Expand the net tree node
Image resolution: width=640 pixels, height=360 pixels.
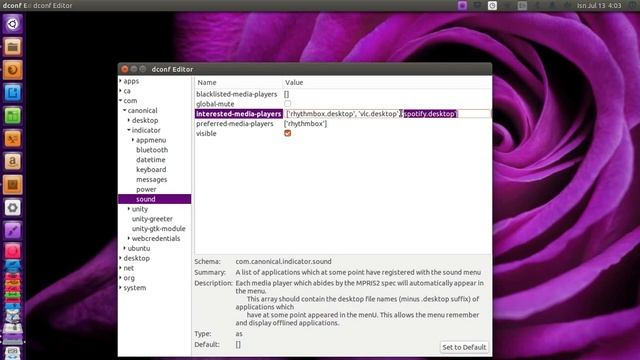point(121,268)
